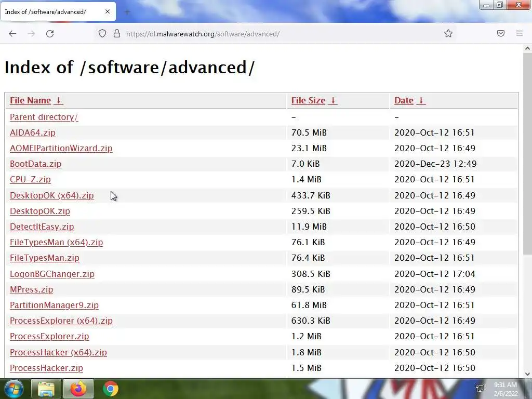Viewport: 532px width, 399px height.
Task: Click the scrollbar down arrow
Action: (527, 374)
